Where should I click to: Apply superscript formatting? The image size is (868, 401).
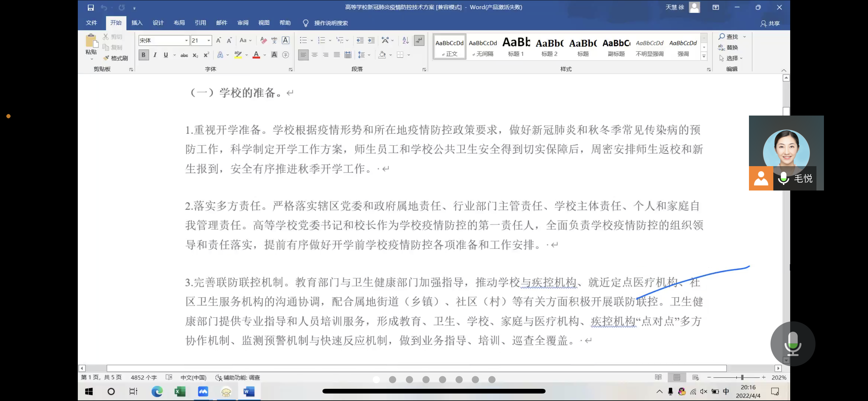(206, 55)
